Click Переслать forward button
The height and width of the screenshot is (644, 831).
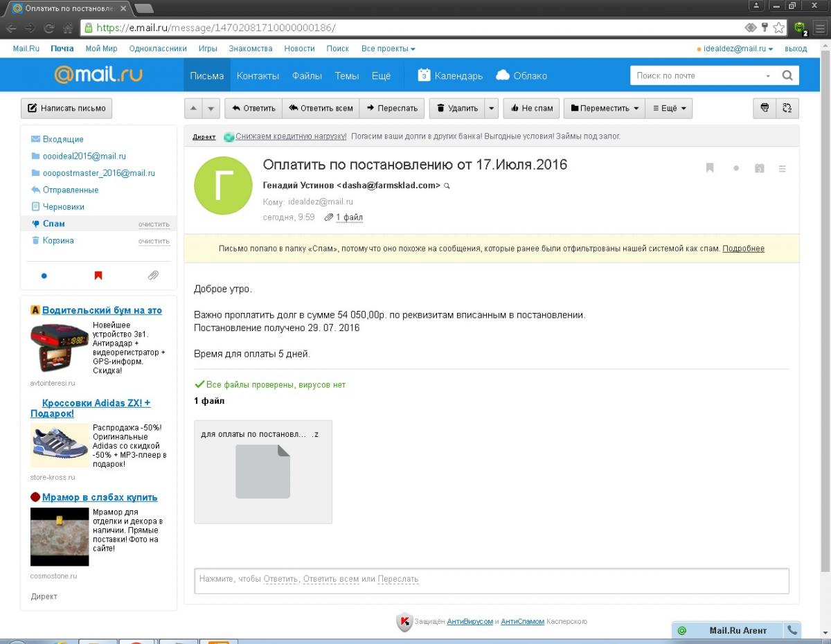click(x=392, y=109)
